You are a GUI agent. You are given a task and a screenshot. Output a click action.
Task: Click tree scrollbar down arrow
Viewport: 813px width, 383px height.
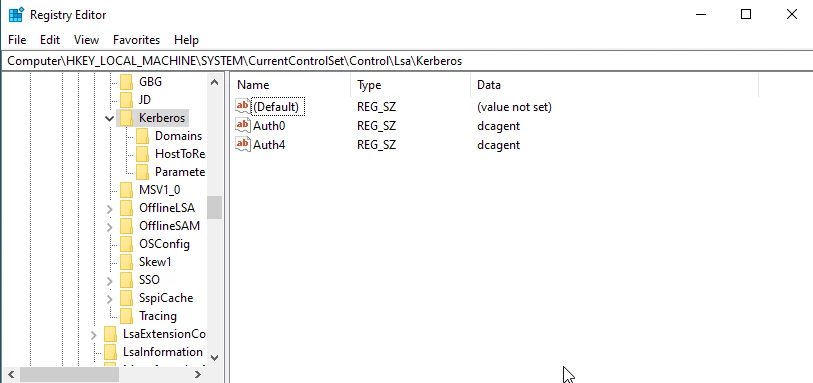[x=215, y=358]
